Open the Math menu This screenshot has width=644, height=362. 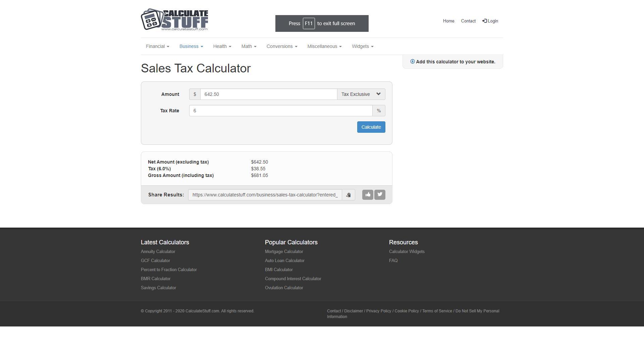tap(249, 46)
